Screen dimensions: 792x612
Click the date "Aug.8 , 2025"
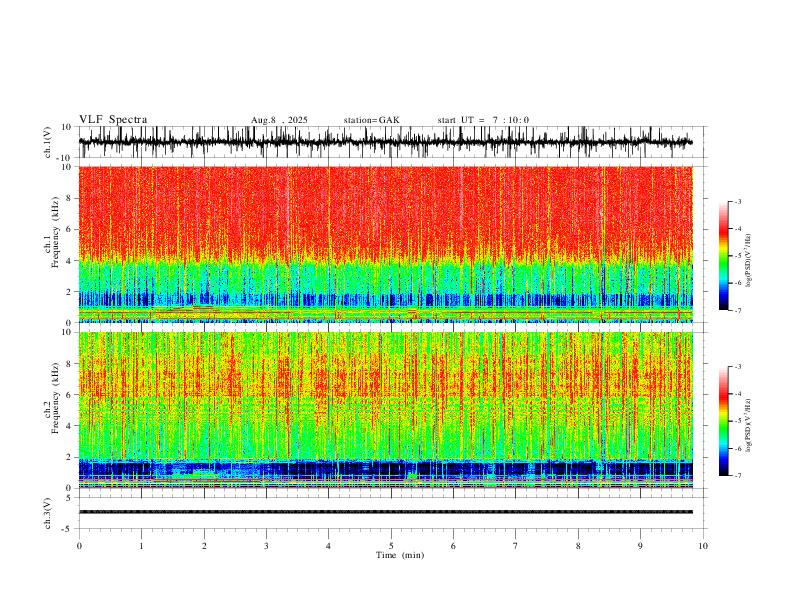click(279, 120)
